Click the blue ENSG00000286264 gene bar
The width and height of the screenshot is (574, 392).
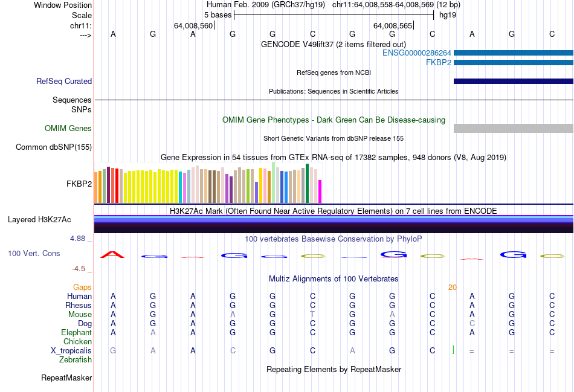513,53
